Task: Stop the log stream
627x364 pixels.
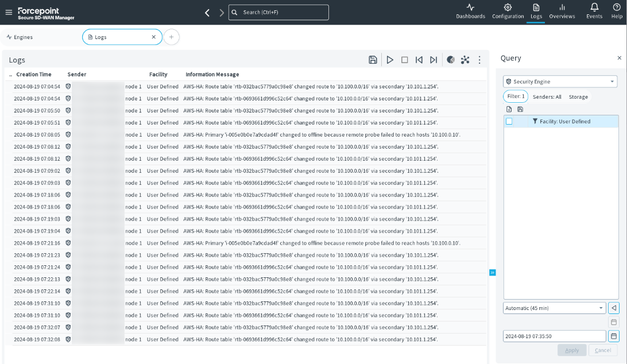Action: click(x=405, y=60)
